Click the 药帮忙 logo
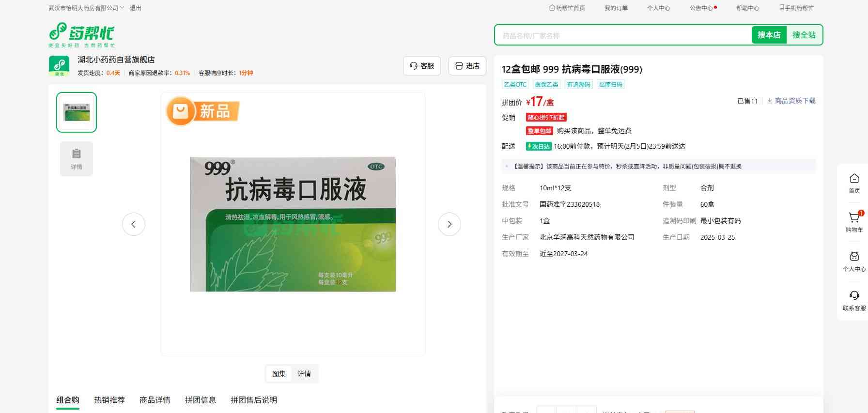 click(81, 35)
